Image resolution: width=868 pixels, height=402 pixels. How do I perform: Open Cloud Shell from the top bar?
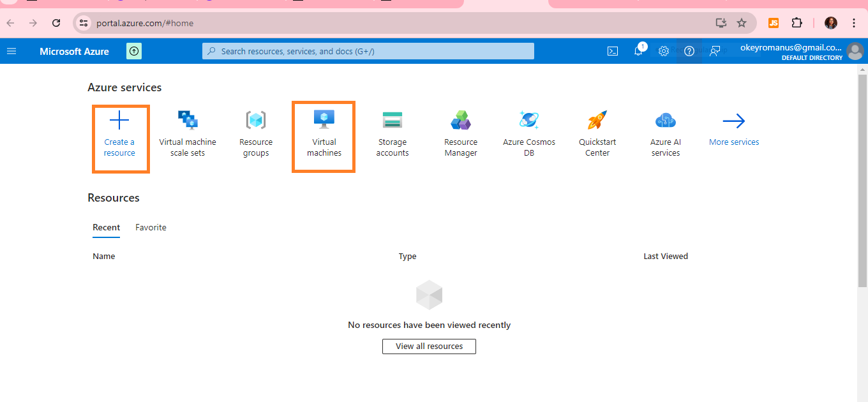[613, 51]
